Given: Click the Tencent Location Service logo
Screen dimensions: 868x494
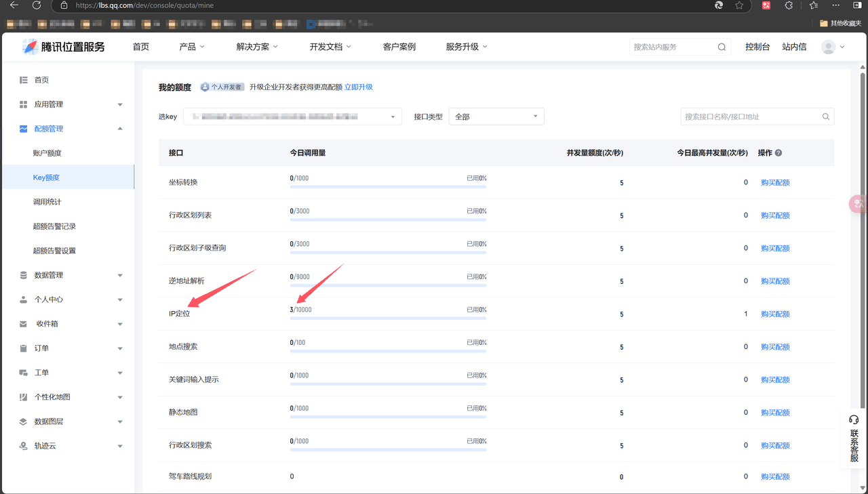Looking at the screenshot, I should click(64, 47).
